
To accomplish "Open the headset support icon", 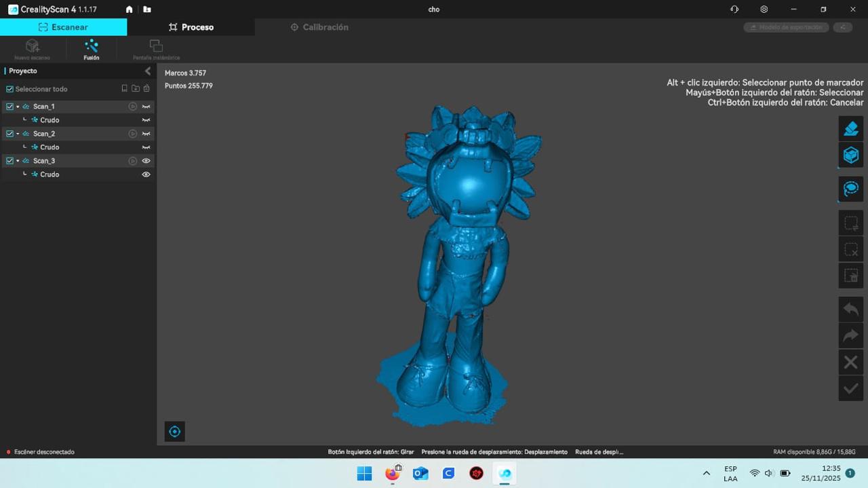I will tap(734, 10).
